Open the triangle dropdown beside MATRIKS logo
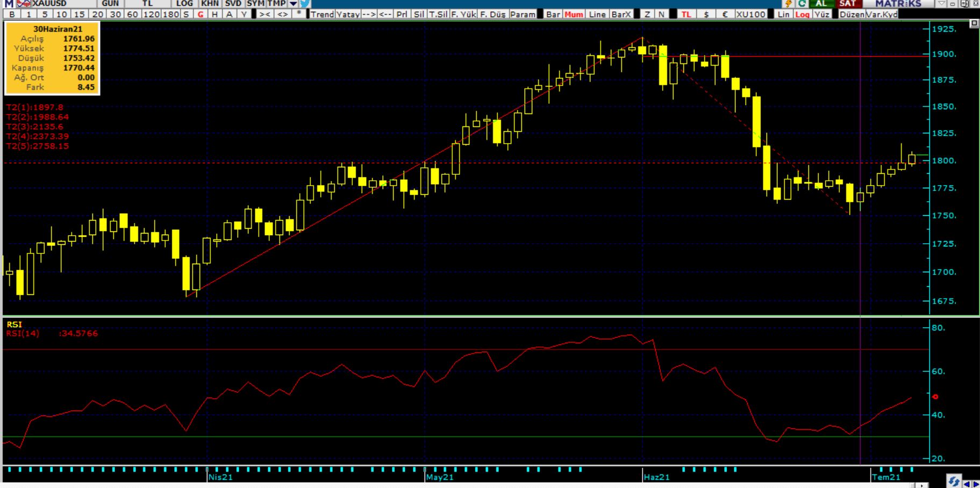 pyautogui.click(x=941, y=4)
